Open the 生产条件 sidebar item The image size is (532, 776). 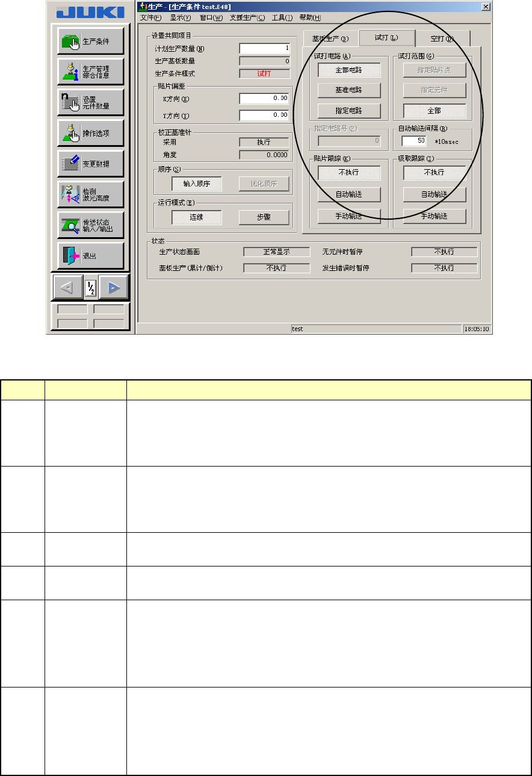91,41
